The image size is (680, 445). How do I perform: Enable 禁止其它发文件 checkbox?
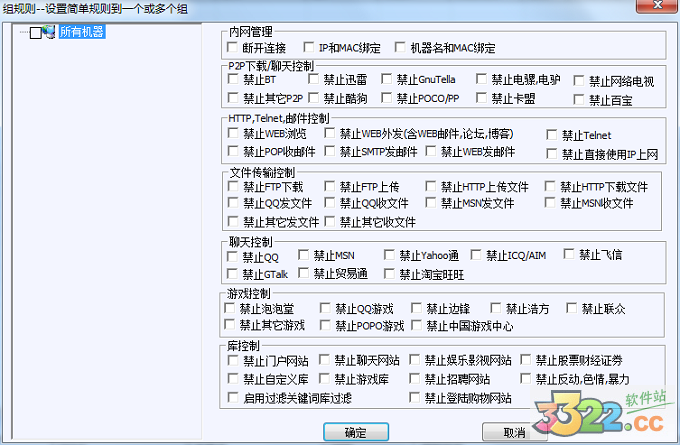233,222
